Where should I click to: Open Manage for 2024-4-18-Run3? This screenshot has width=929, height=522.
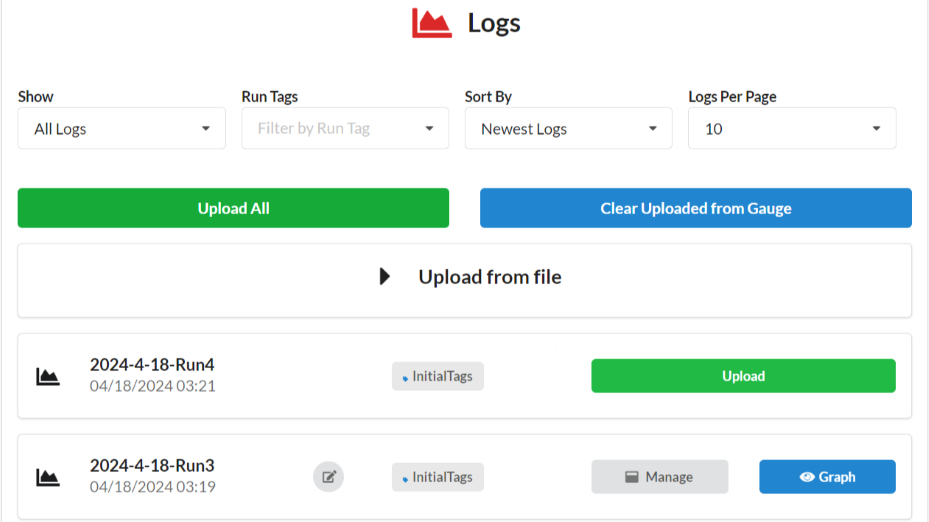[659, 477]
